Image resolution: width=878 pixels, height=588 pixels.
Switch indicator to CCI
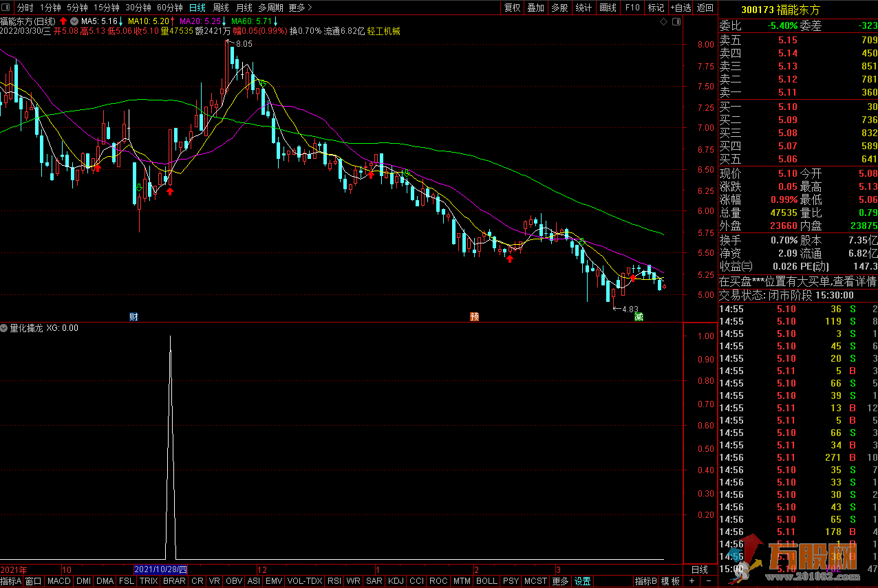[416, 581]
